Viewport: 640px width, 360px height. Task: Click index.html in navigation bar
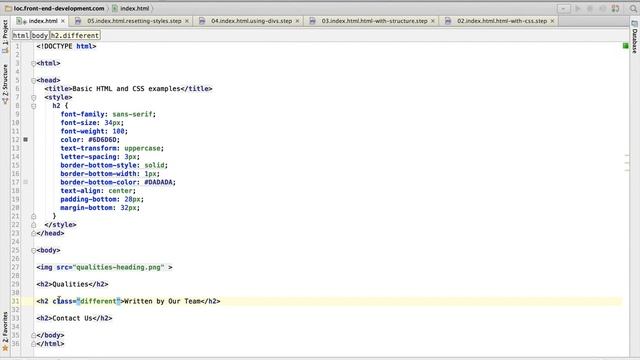[x=134, y=8]
